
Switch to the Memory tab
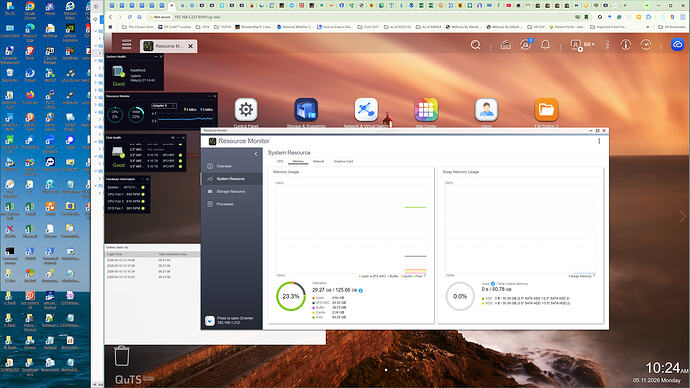pos(298,161)
